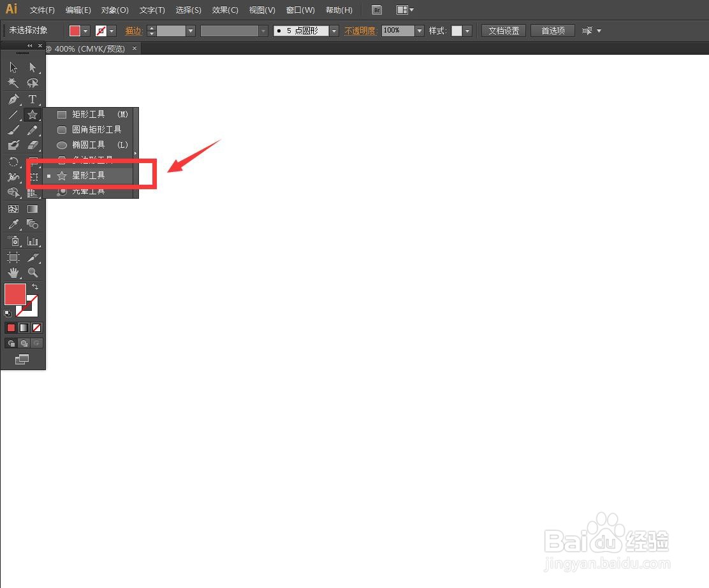Select the Column Graph tool

[33, 241]
